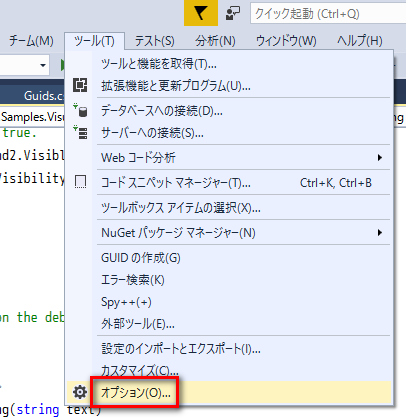Choose データベースへの接続(D)...

228,110
